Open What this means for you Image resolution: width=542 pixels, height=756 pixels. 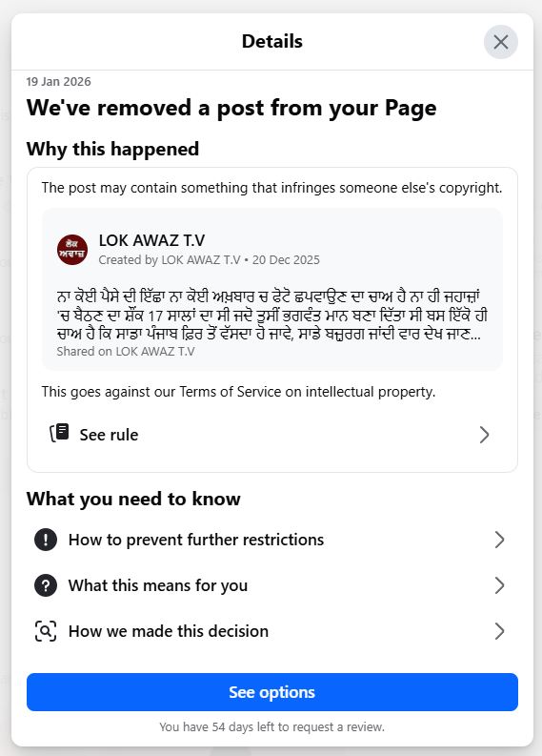pyautogui.click(x=272, y=585)
